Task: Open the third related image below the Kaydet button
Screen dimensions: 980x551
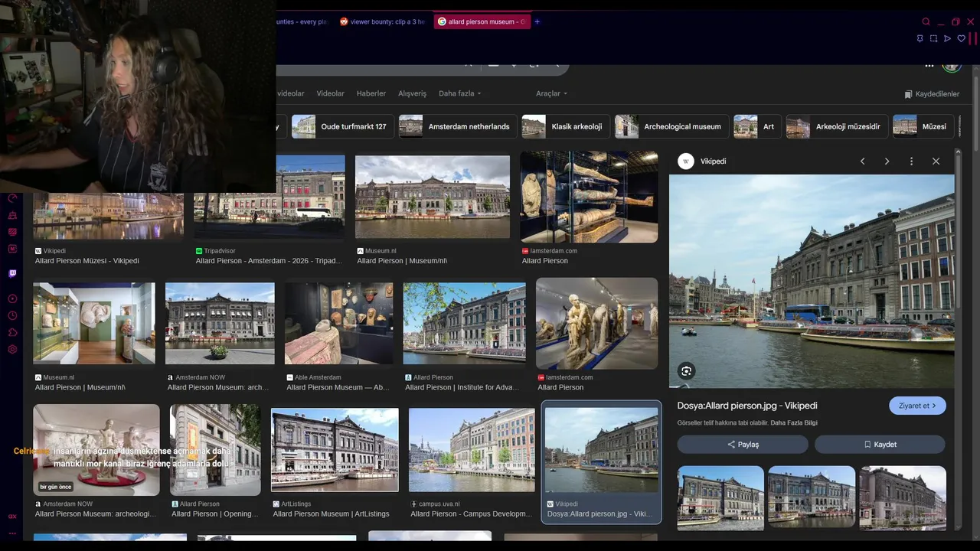Action: pos(903,497)
